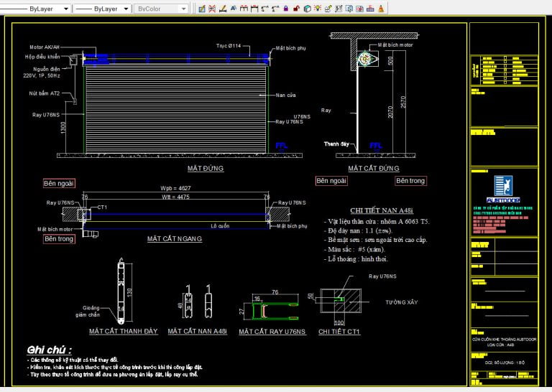The height and width of the screenshot is (392, 552).
Task: Click the Bề mặt sơn specification line
Action: (375, 240)
